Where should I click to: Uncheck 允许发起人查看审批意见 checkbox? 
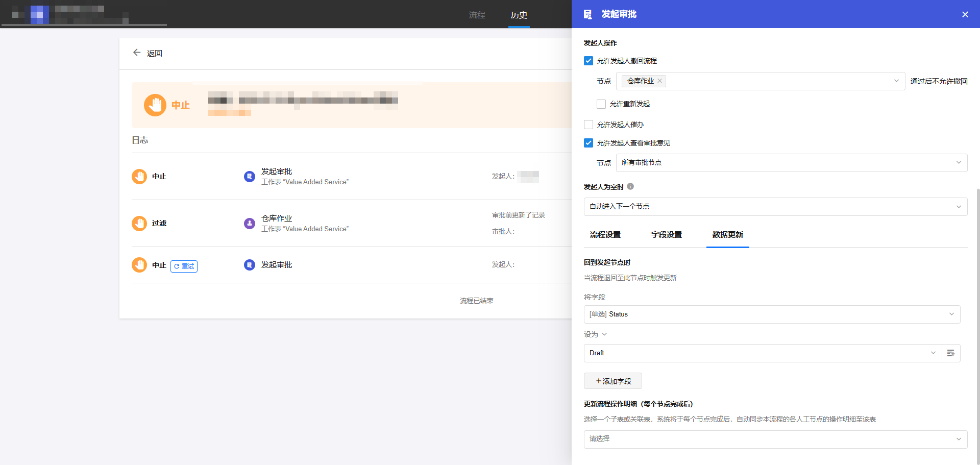[589, 143]
